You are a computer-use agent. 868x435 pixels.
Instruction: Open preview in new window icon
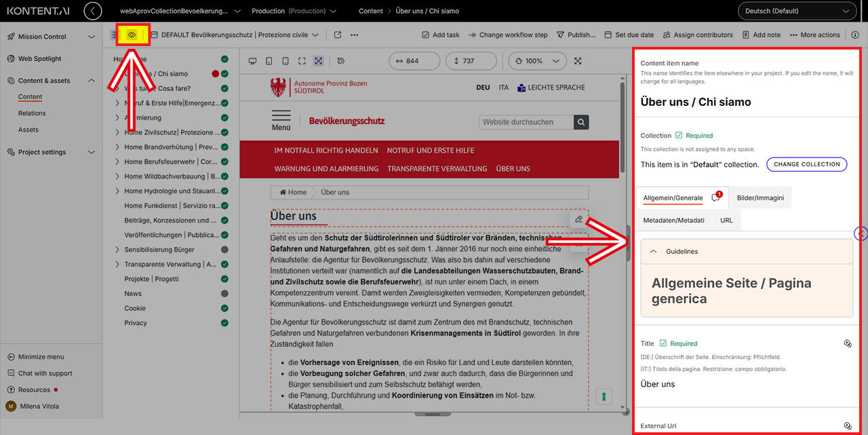[338, 35]
